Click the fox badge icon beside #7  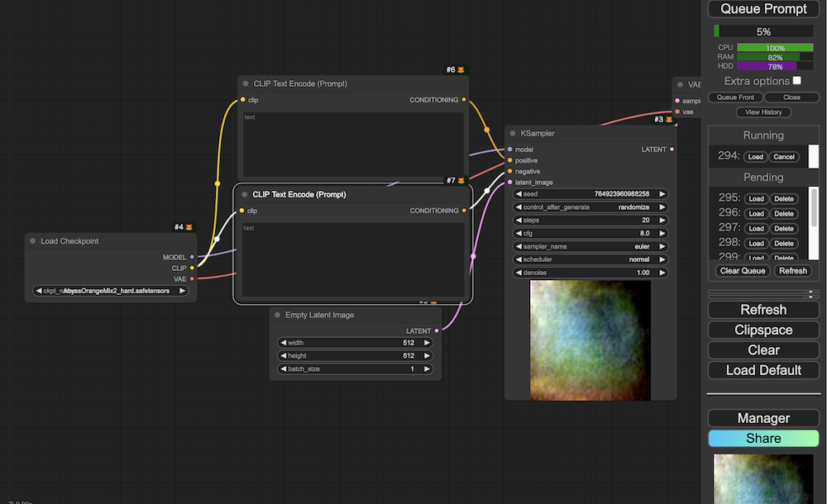[x=461, y=180]
